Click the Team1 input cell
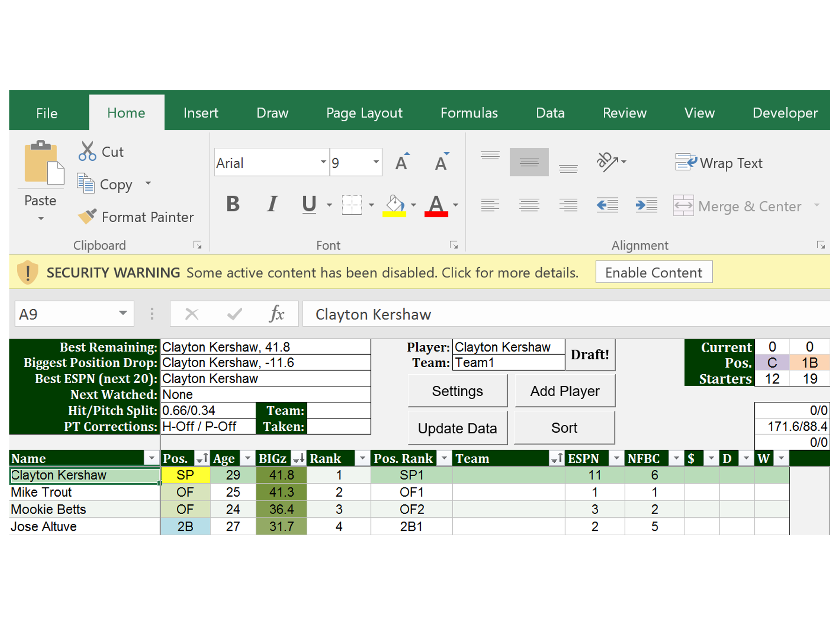Screen dimensions: 840x625 (509, 363)
